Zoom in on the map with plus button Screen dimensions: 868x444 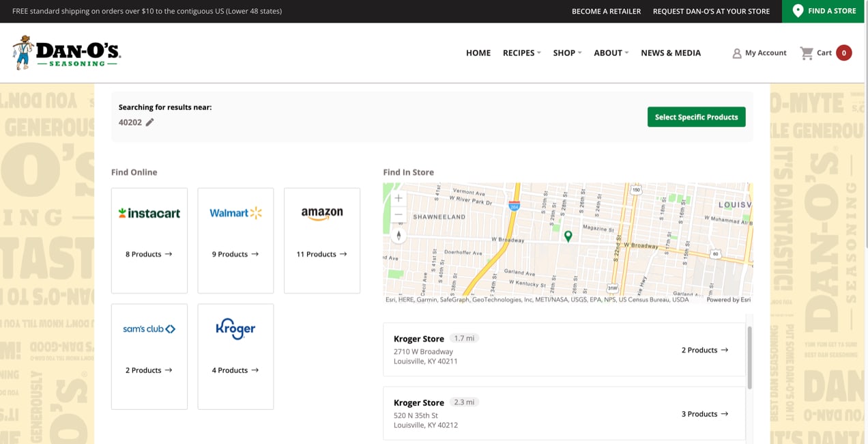[x=399, y=198]
